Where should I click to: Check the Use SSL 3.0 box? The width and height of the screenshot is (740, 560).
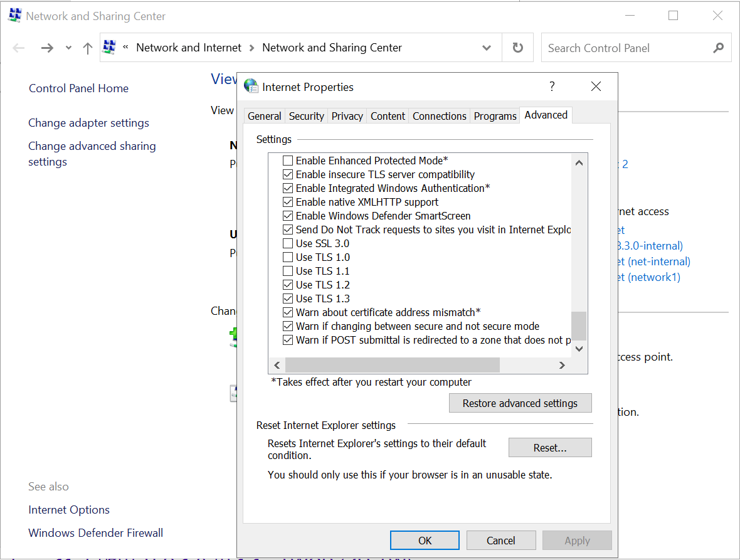pos(288,243)
